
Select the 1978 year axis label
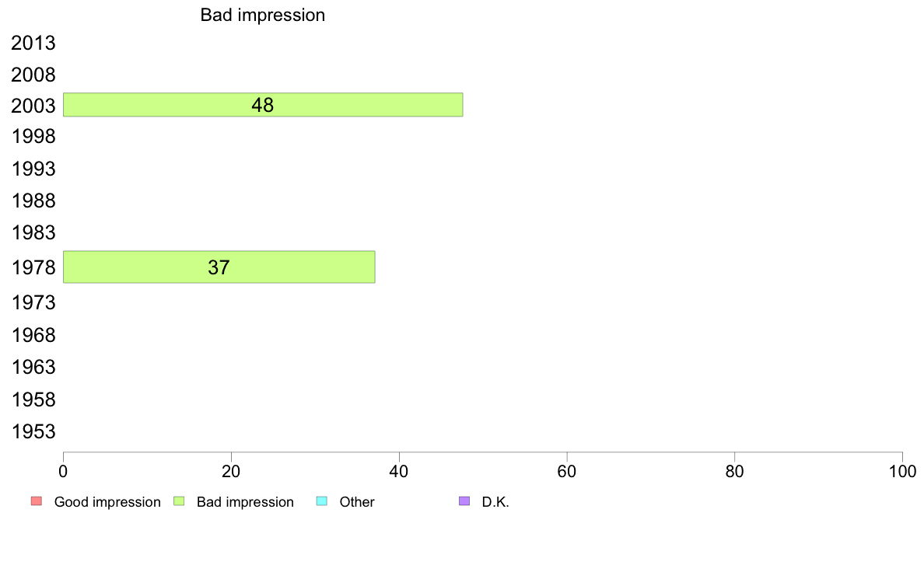(x=33, y=269)
